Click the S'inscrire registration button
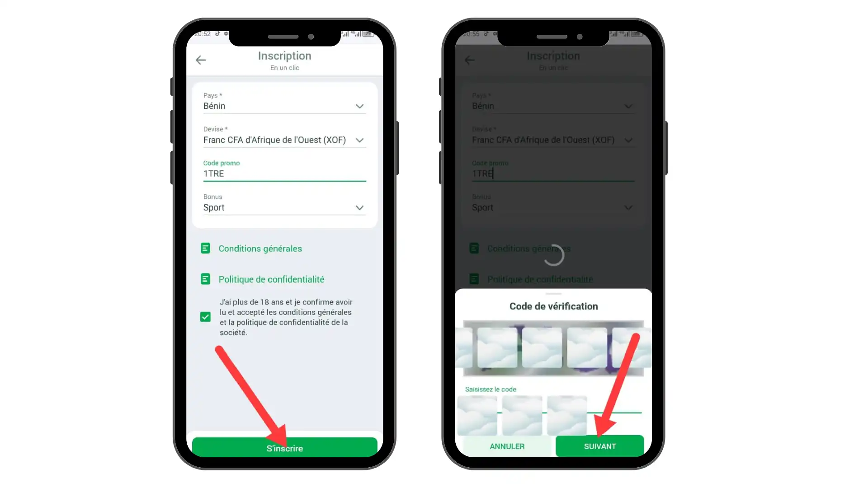 284,448
